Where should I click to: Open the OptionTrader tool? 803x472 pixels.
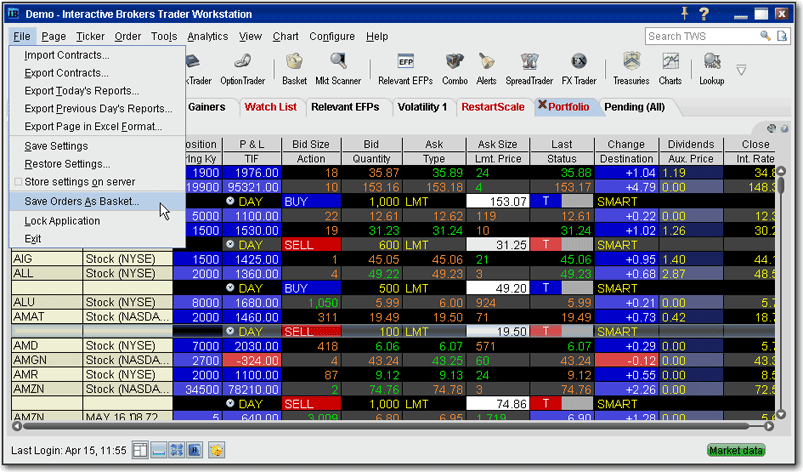(x=242, y=70)
